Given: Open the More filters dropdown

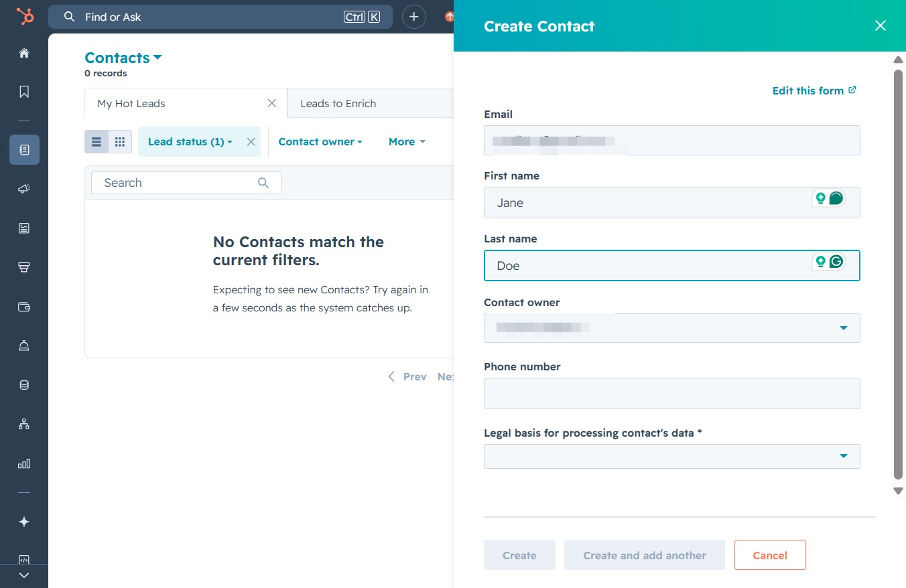Looking at the screenshot, I should pyautogui.click(x=407, y=142).
